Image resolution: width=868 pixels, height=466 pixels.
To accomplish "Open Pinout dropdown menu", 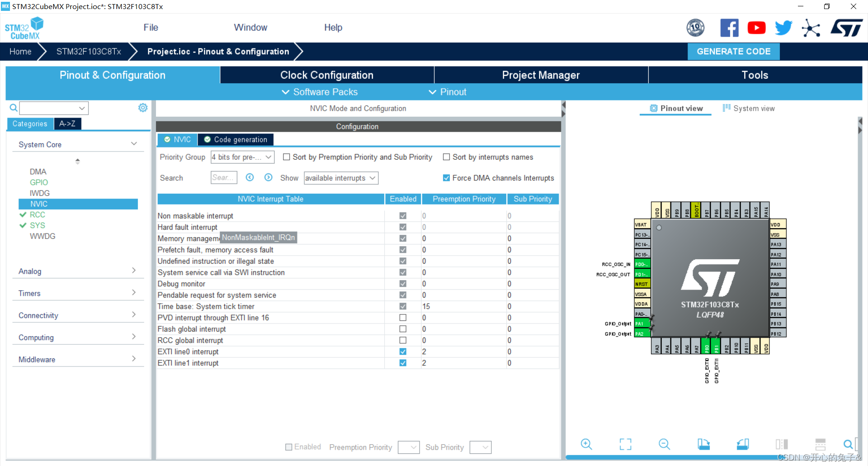I will point(447,92).
